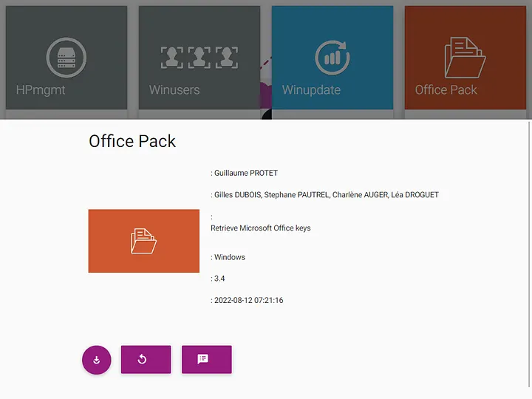Screen dimensions: 532x399
Task: Open the purple comments button
Action: (x=207, y=359)
